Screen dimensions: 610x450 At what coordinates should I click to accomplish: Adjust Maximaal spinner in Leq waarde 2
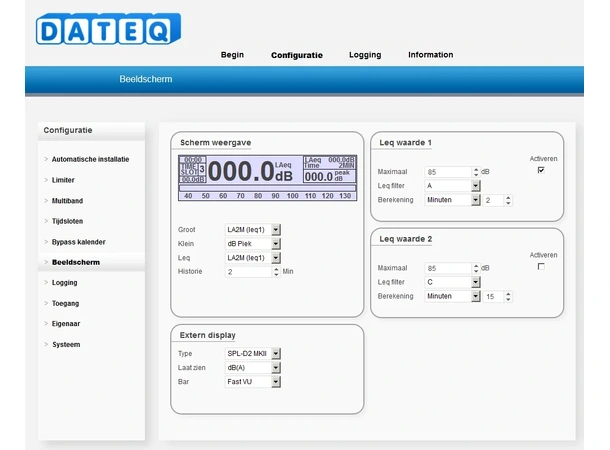(x=476, y=268)
